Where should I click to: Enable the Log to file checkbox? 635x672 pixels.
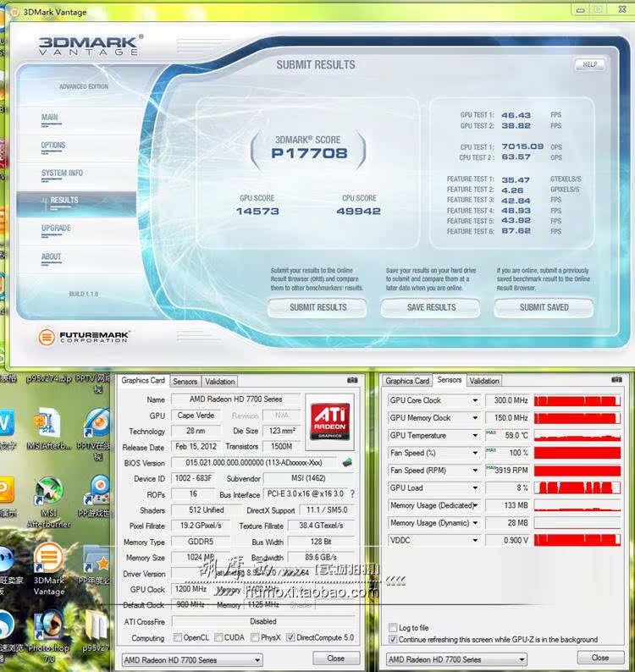[x=392, y=627]
